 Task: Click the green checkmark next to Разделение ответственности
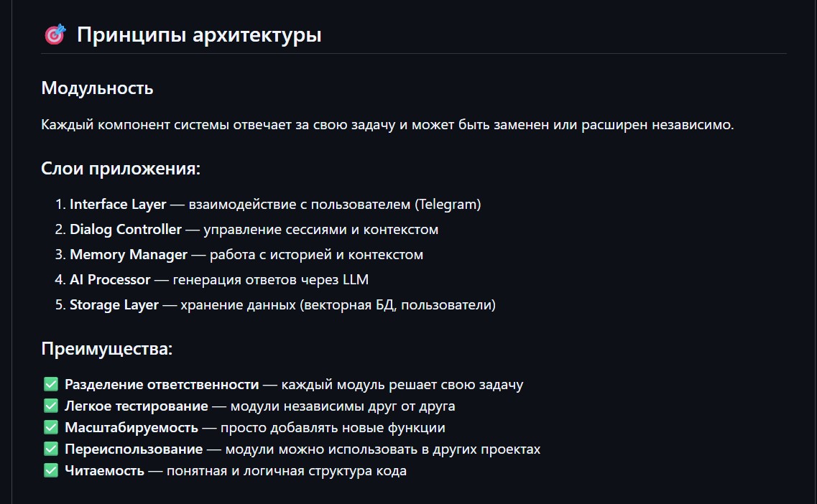(50, 384)
